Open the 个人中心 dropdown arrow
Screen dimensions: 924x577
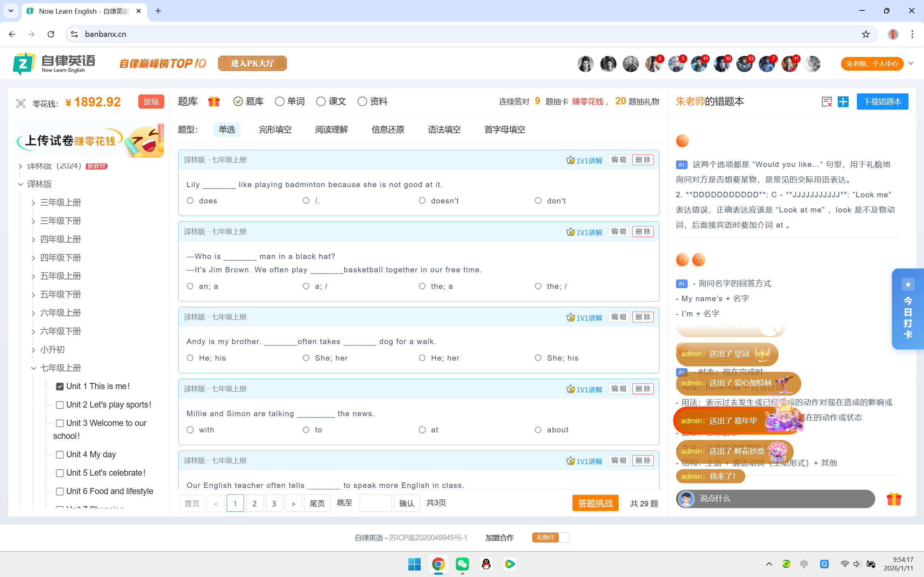pyautogui.click(x=911, y=63)
